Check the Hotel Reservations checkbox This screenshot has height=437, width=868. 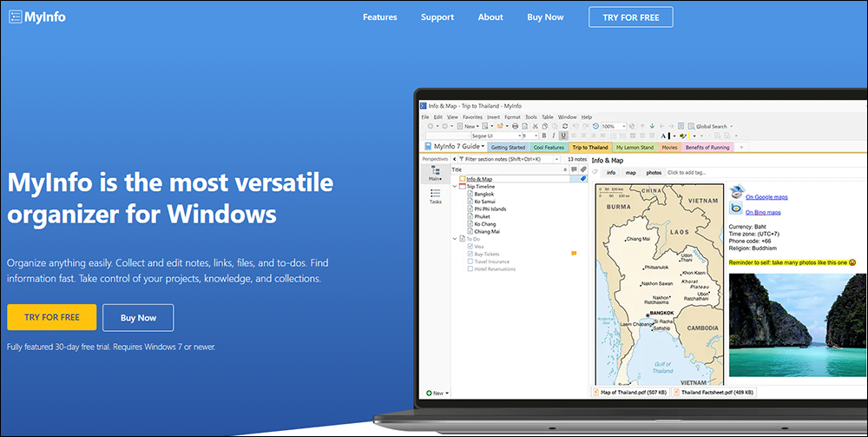(470, 268)
